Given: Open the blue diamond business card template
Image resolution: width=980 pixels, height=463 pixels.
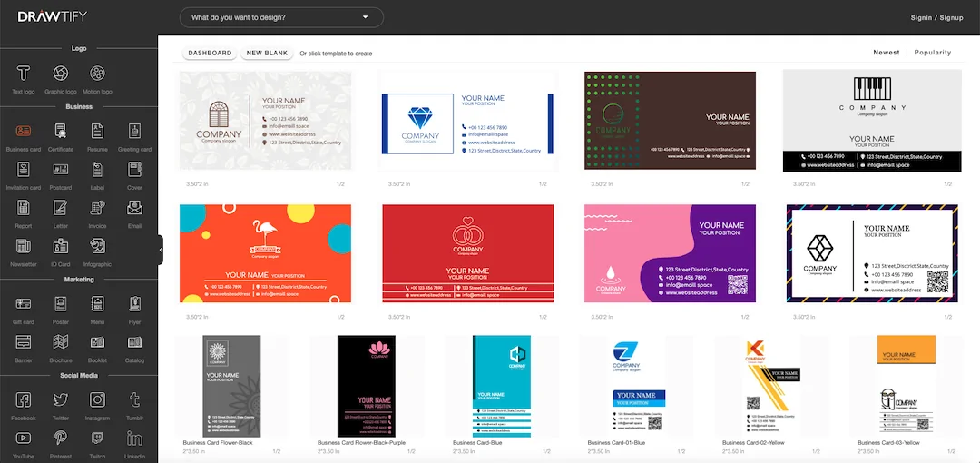Looking at the screenshot, I should click(x=467, y=120).
